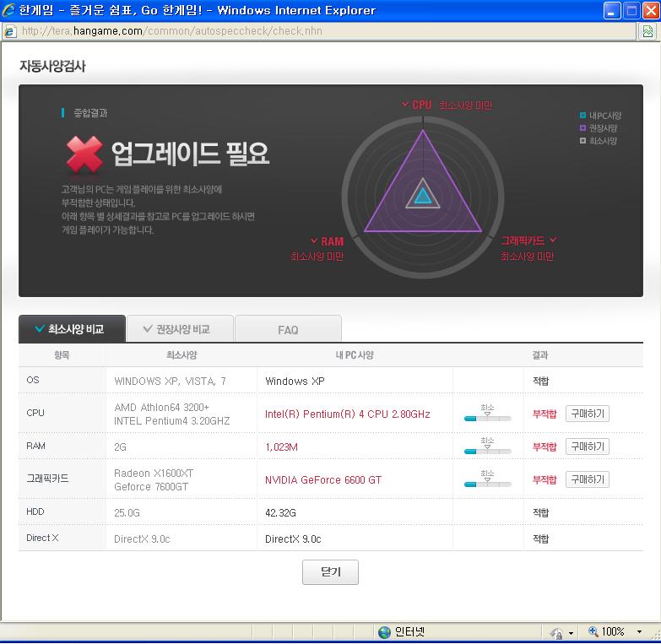Click the Radeon X1600XT requirement text
This screenshot has height=644, width=661.
tap(154, 474)
